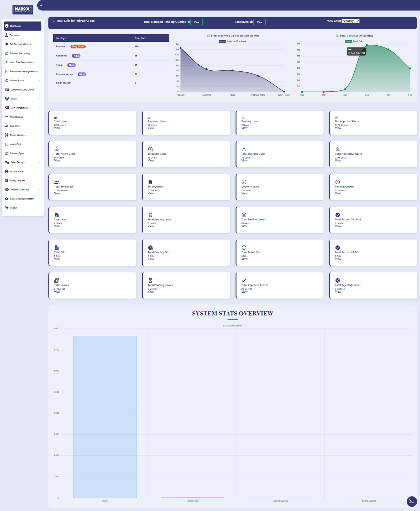Viewport: 420px width, 511px height.
Task: Click the Queries Solved checkmark icon
Action: tap(244, 182)
